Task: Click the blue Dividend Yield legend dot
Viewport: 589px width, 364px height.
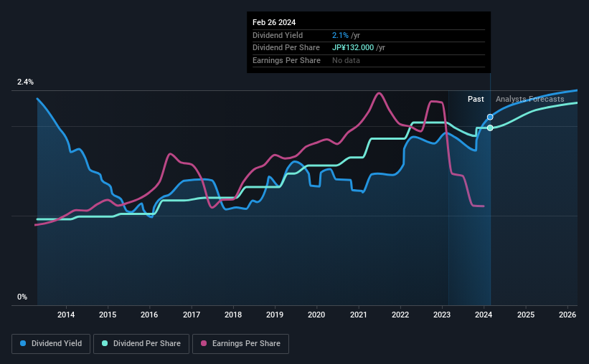Action: 23,343
